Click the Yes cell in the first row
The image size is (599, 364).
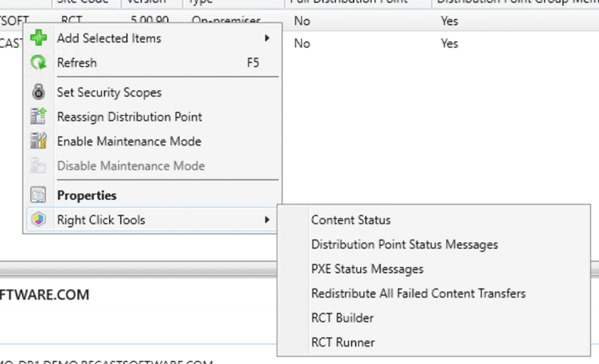(x=449, y=21)
